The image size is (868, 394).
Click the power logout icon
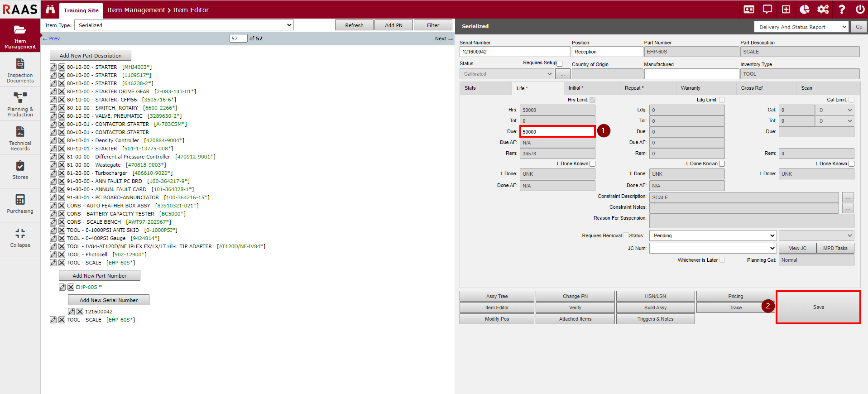[x=860, y=10]
